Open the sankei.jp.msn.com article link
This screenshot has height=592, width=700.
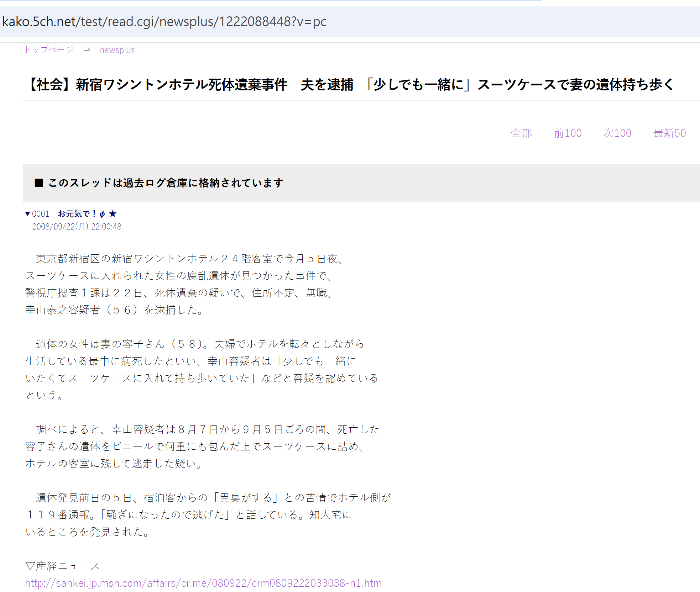[203, 583]
